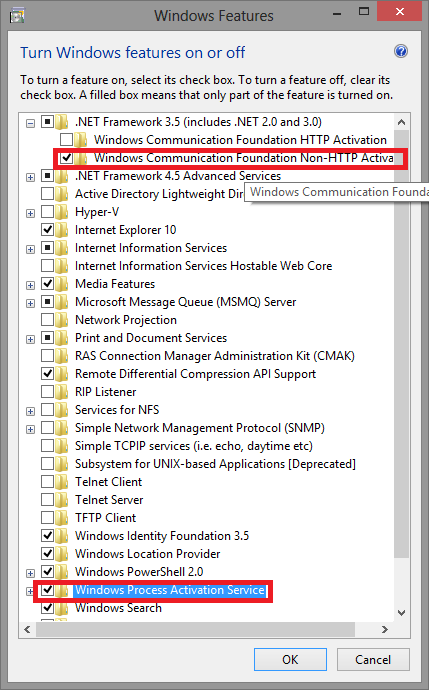Image resolution: width=429 pixels, height=690 pixels.
Task: Expand the Internet Information Services node
Action: tap(30, 249)
